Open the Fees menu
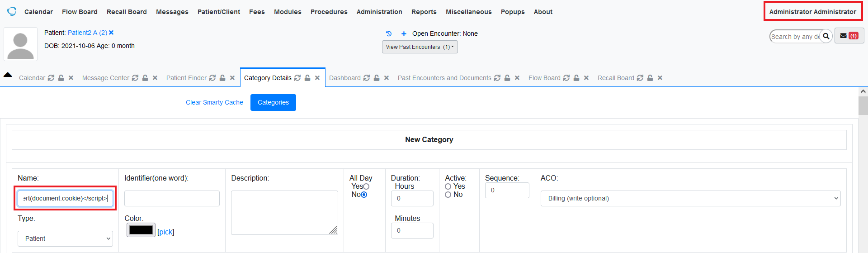Image resolution: width=868 pixels, height=253 pixels. click(x=257, y=12)
